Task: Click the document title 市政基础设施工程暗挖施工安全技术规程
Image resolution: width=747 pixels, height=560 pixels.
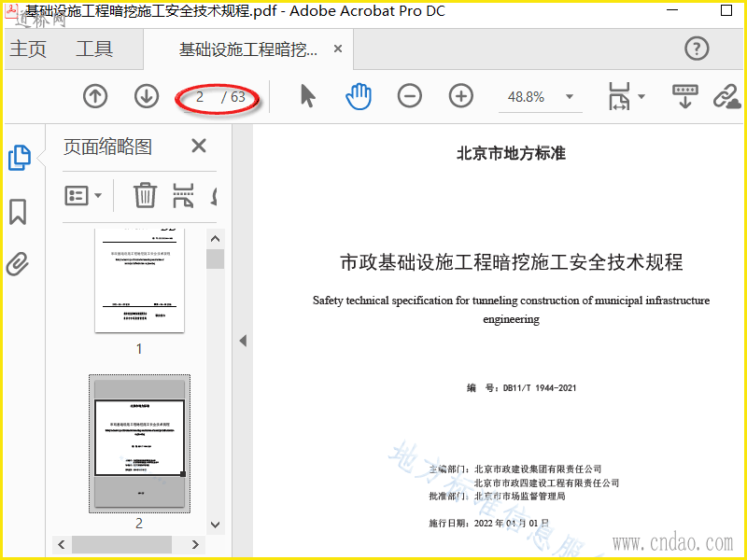Action: [511, 262]
